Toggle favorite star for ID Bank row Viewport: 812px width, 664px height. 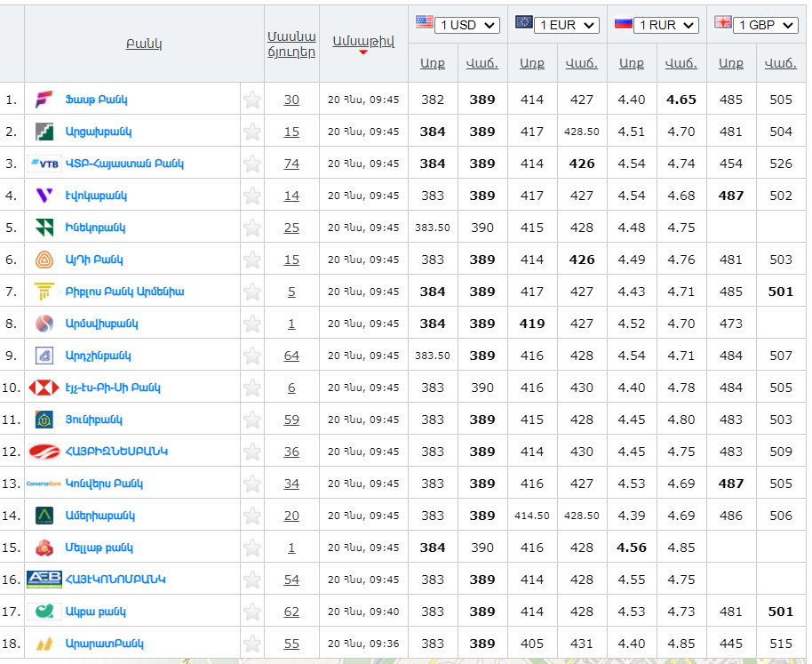pos(252,260)
